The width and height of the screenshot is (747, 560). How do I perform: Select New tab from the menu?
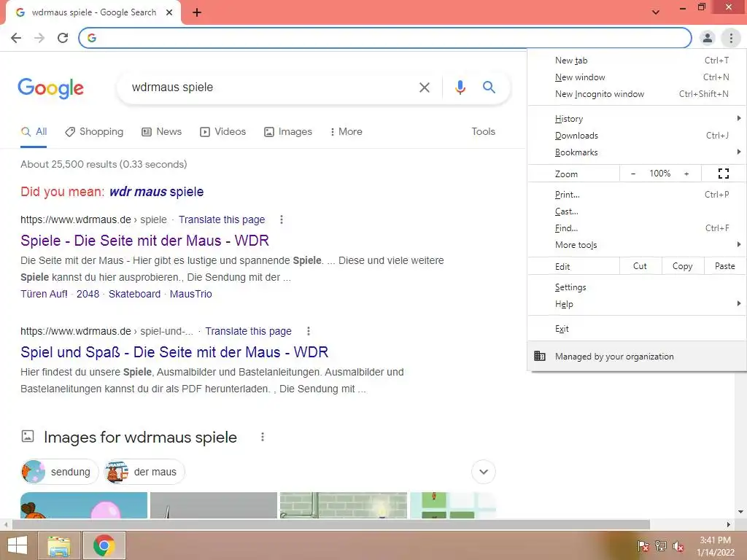(637, 61)
